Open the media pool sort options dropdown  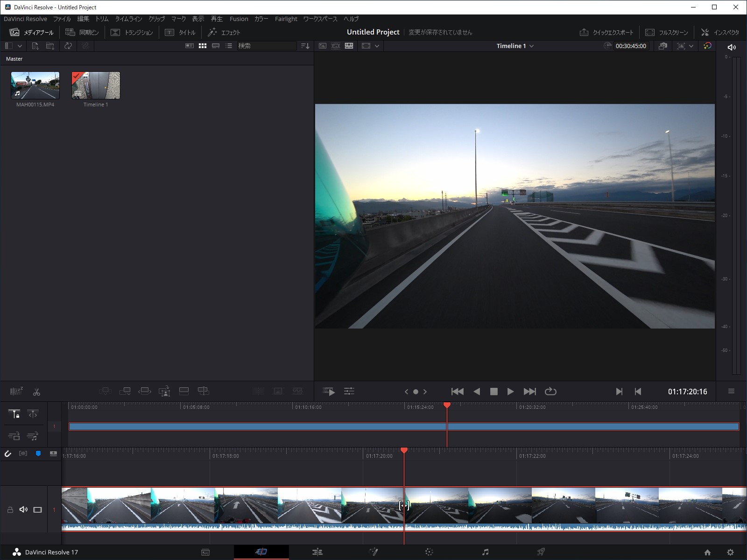[306, 46]
